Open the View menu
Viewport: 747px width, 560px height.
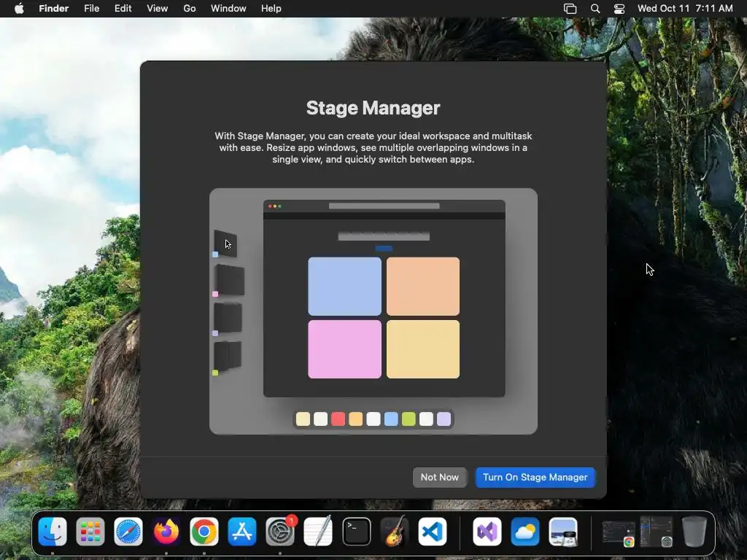pyautogui.click(x=158, y=9)
